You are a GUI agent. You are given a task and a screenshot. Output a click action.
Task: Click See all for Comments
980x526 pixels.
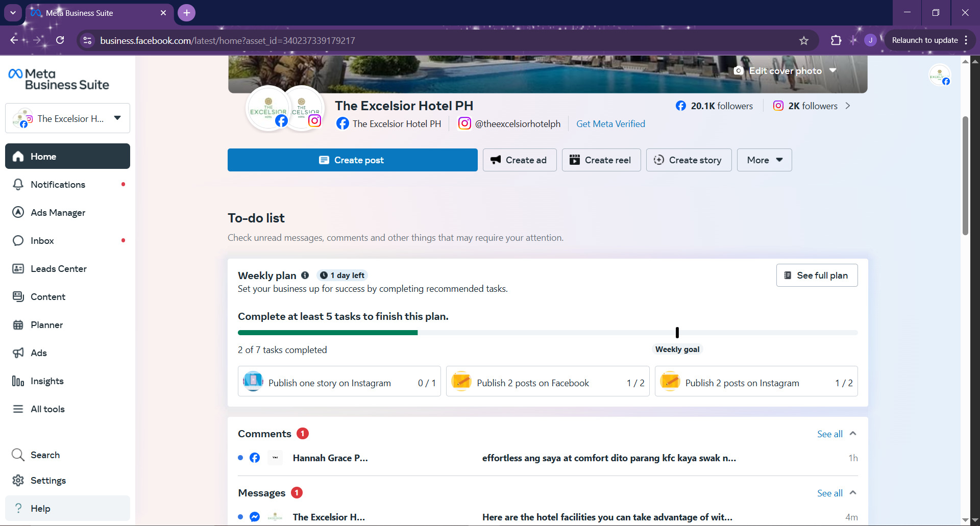(830, 434)
